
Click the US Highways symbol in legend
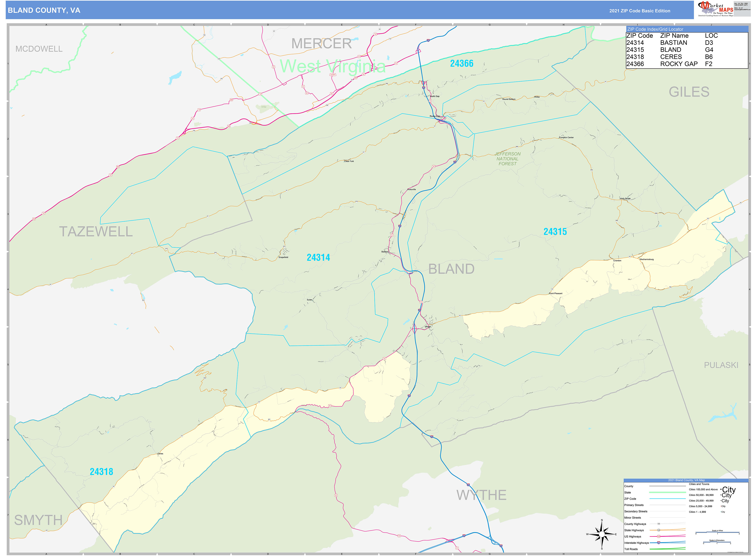(659, 537)
